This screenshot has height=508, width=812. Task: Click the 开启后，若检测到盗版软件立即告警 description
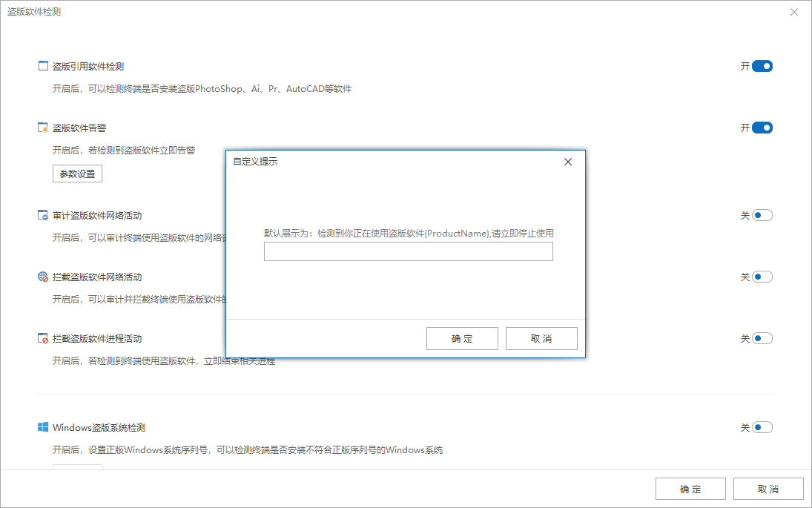click(x=124, y=150)
